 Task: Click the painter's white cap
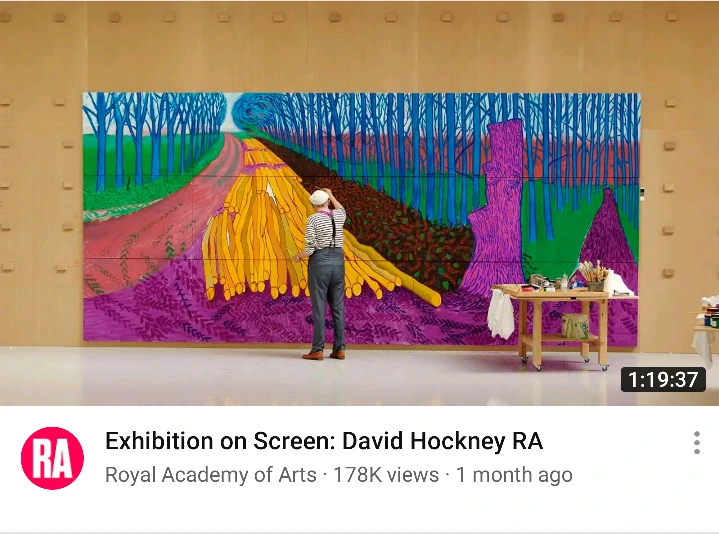[319, 197]
